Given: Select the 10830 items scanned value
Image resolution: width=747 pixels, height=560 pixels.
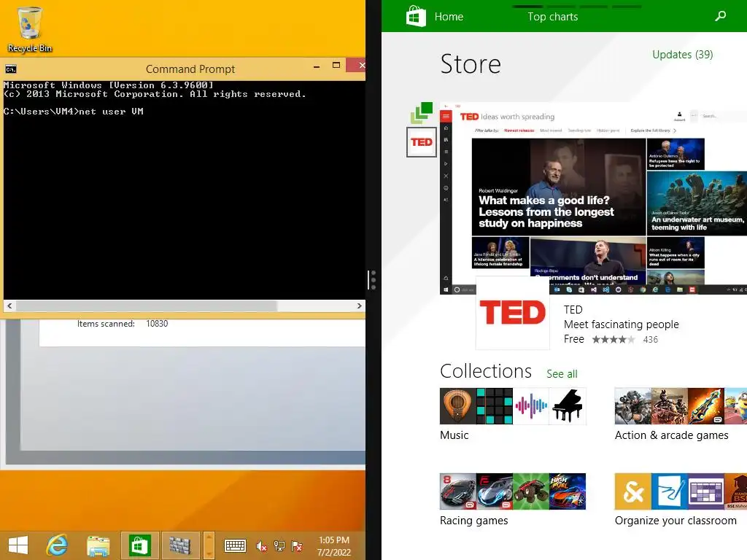Looking at the screenshot, I should (x=157, y=324).
